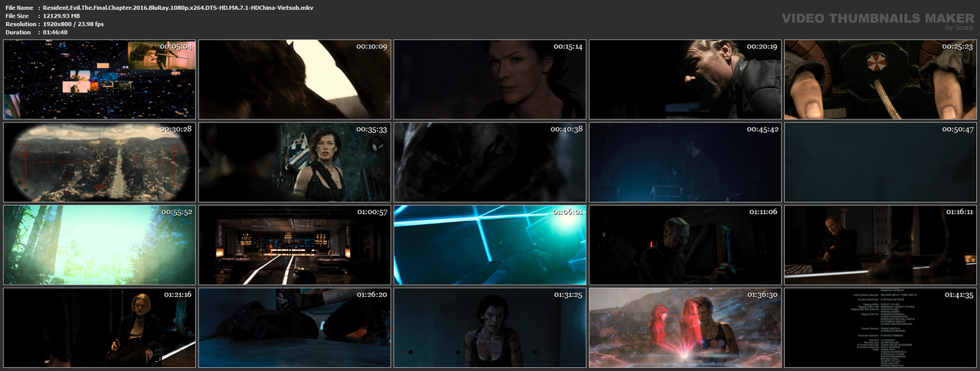Select the thumbnail timestamped 01:11:06
980x371 pixels.
click(x=685, y=245)
